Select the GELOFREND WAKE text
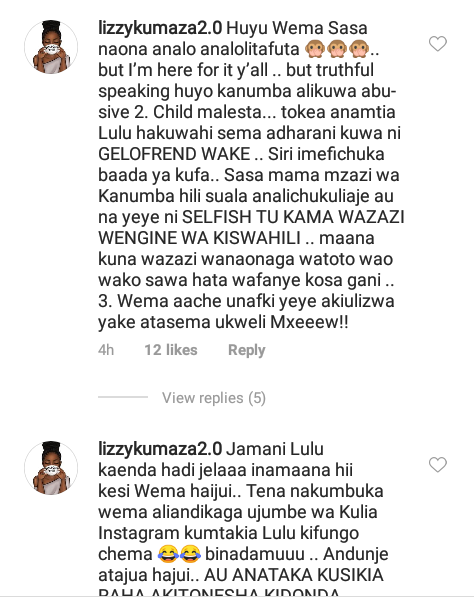Image resolution: width=474 pixels, height=607 pixels. 174,154
